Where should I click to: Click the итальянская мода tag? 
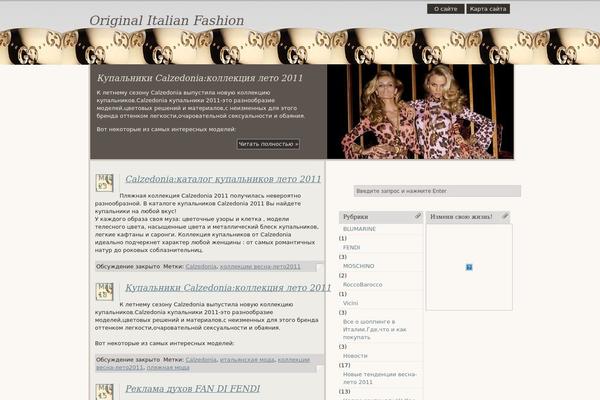(x=246, y=359)
